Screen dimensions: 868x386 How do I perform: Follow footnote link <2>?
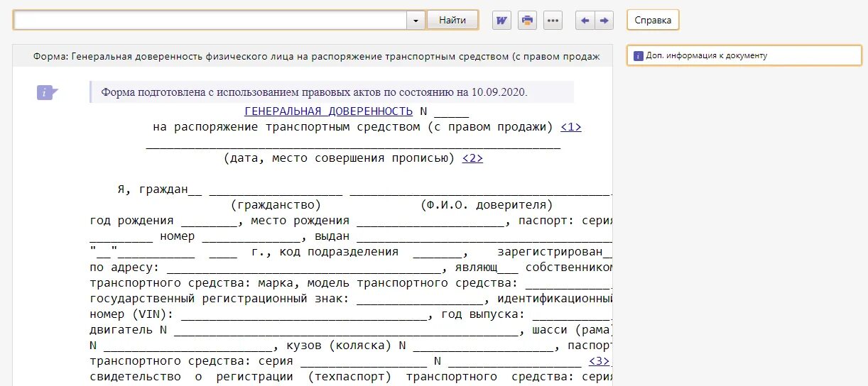[x=472, y=158]
